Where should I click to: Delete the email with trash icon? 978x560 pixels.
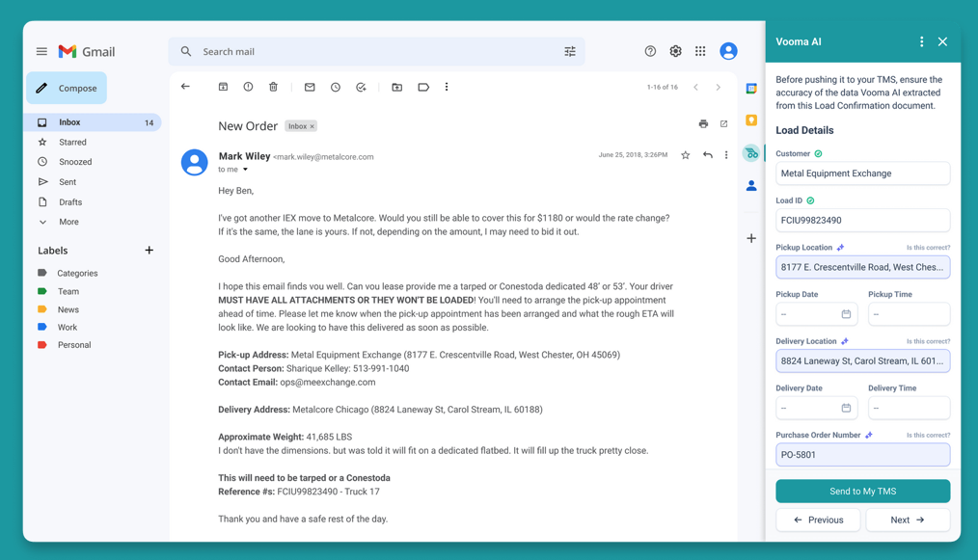pyautogui.click(x=273, y=87)
